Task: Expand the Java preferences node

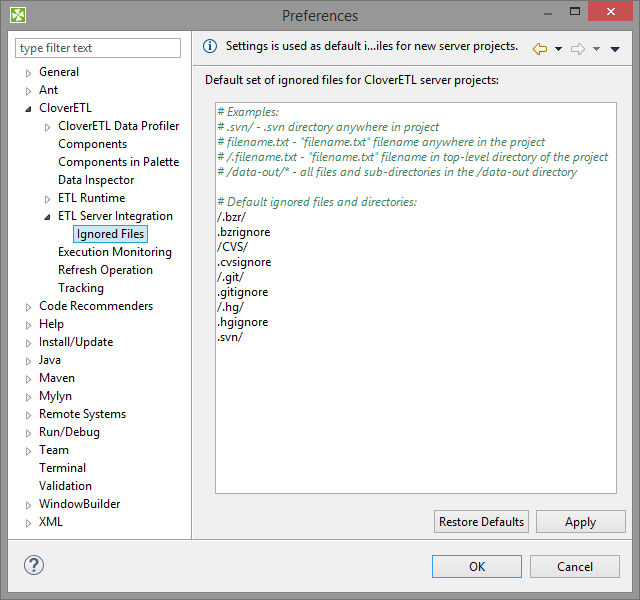Action: click(x=29, y=361)
